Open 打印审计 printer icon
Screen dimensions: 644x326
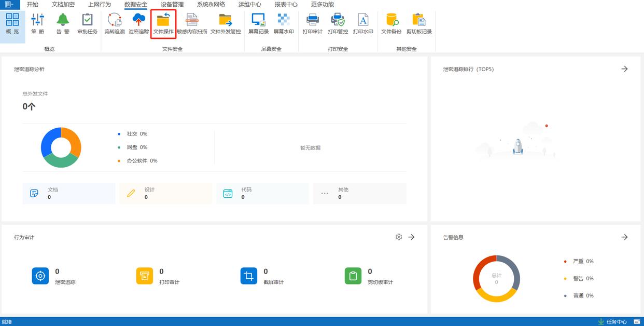(313, 24)
